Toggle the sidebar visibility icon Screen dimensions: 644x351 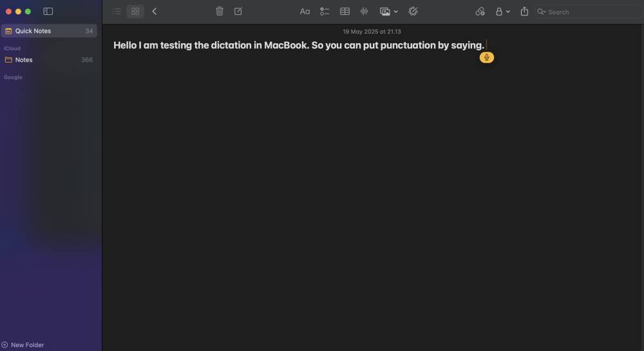(x=48, y=12)
